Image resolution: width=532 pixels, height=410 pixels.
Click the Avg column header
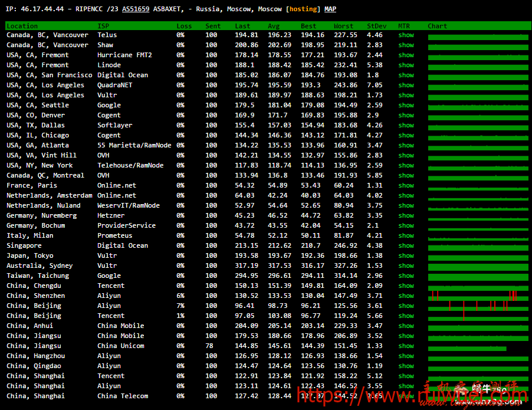274,26
